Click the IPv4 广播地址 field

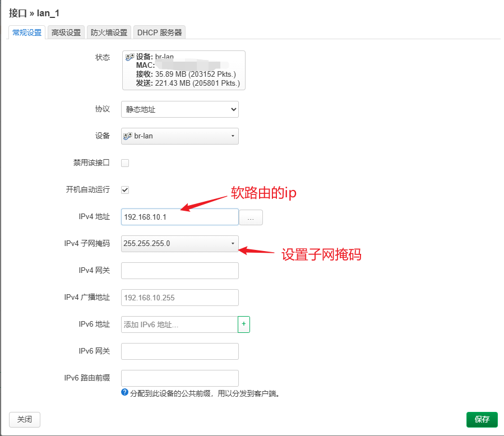pyautogui.click(x=179, y=297)
